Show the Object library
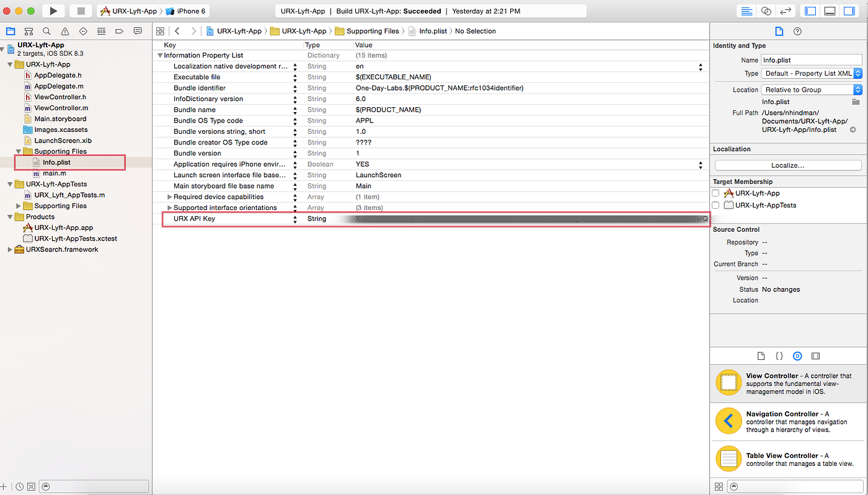 click(x=797, y=356)
